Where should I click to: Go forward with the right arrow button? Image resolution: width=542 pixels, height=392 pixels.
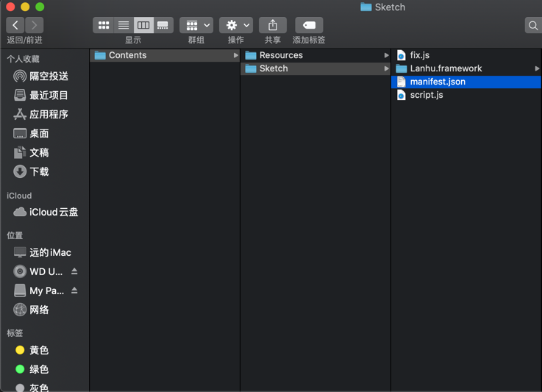coord(35,25)
